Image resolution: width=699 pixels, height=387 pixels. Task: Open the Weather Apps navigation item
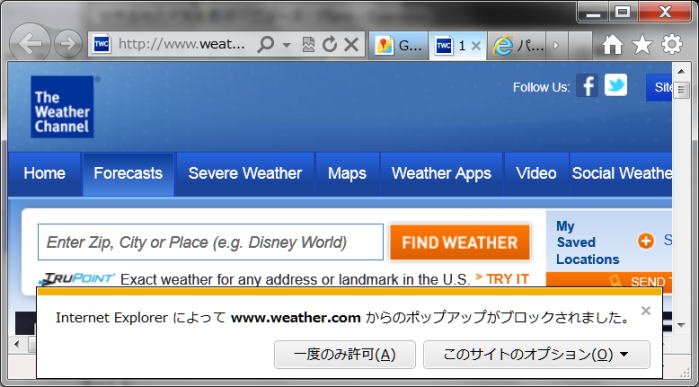(x=441, y=173)
